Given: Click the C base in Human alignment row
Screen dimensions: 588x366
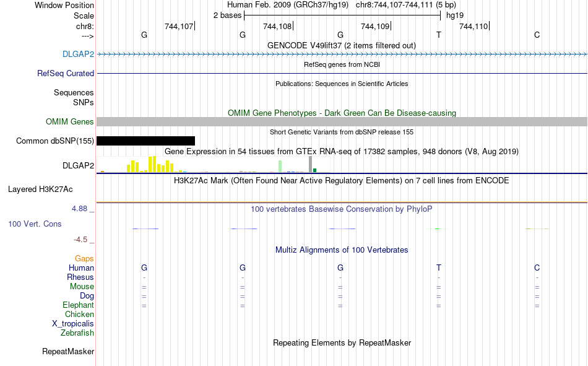Looking at the screenshot, I should tap(537, 268).
